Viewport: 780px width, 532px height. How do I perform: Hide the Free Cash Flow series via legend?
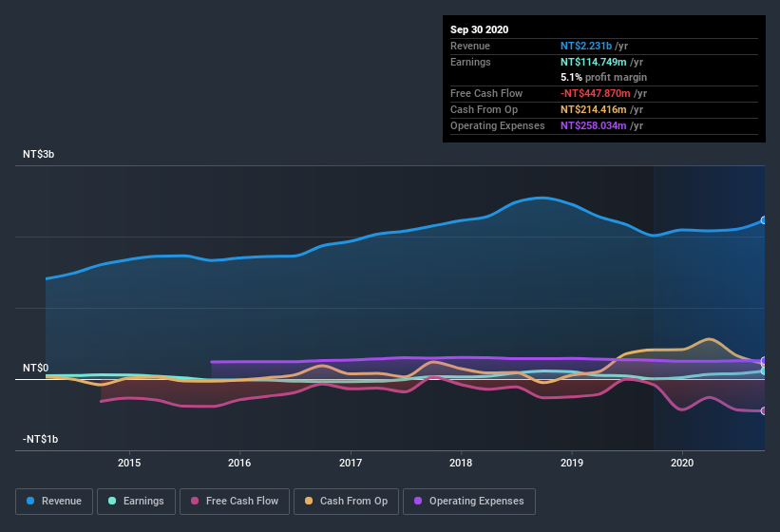(x=236, y=501)
